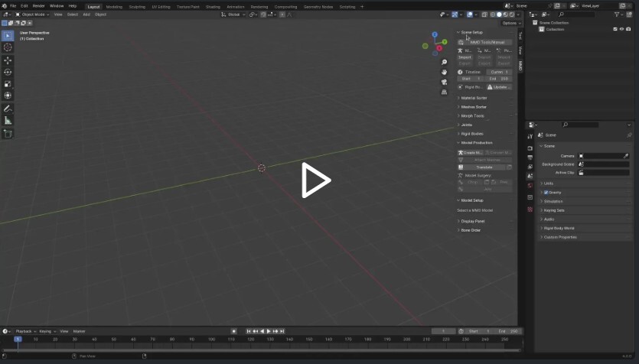Image resolution: width=639 pixels, height=364 pixels.
Task: Switch to wireframe viewport shading
Action: click(493, 15)
